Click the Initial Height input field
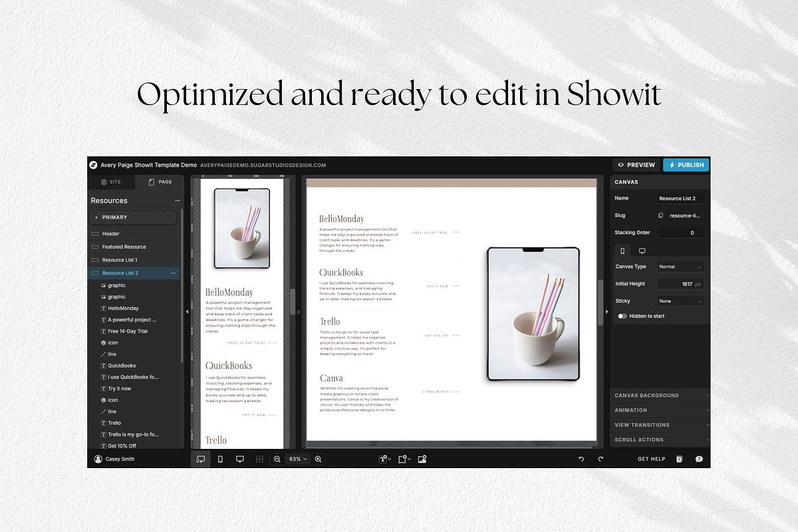Image resolution: width=798 pixels, height=532 pixels. 680,284
